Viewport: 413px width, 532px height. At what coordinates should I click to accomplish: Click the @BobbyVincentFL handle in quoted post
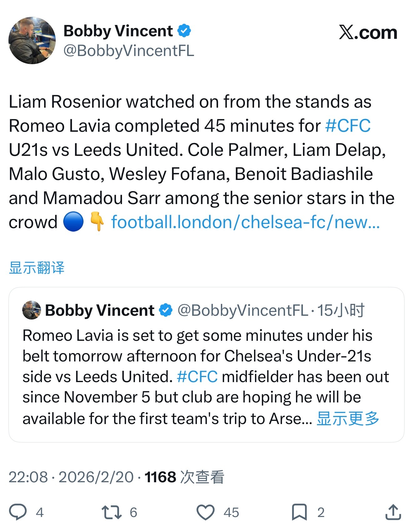[243, 310]
